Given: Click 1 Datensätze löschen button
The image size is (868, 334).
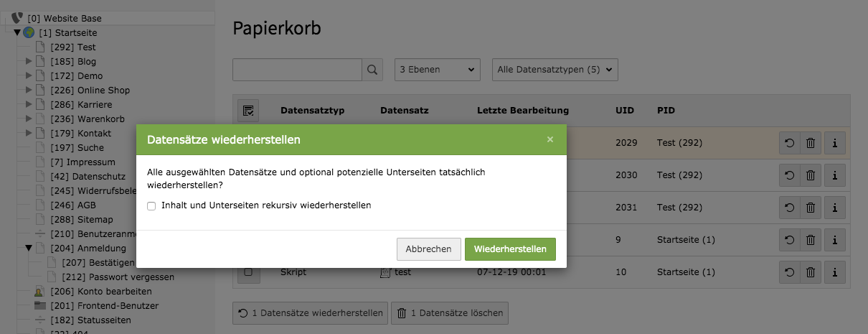Looking at the screenshot, I should 450,313.
